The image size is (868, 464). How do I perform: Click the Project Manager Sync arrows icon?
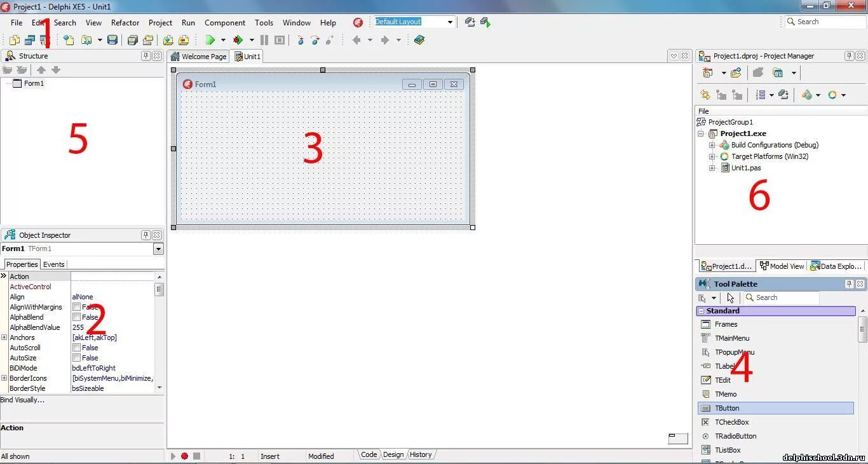pyautogui.click(x=705, y=95)
